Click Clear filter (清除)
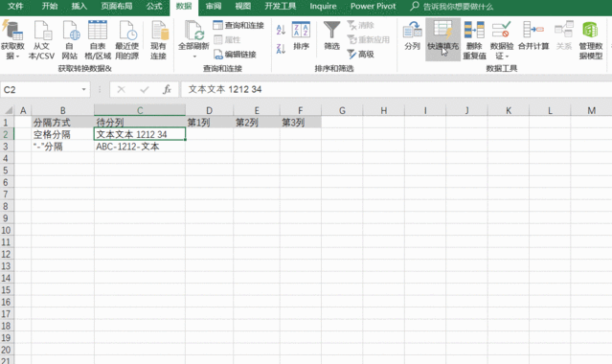The height and width of the screenshot is (364, 612). (361, 26)
